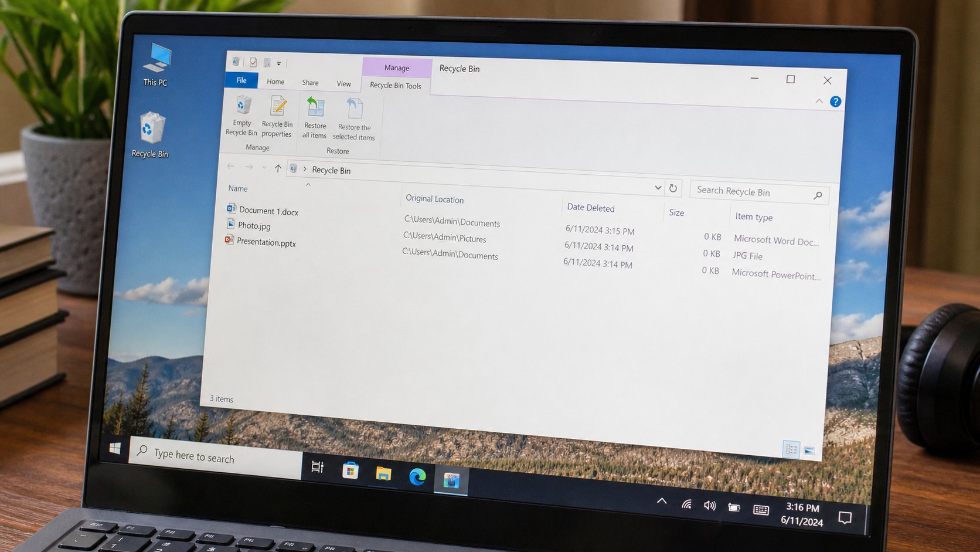Sort by the Date Deleted column header
The image size is (980, 552).
click(x=591, y=208)
